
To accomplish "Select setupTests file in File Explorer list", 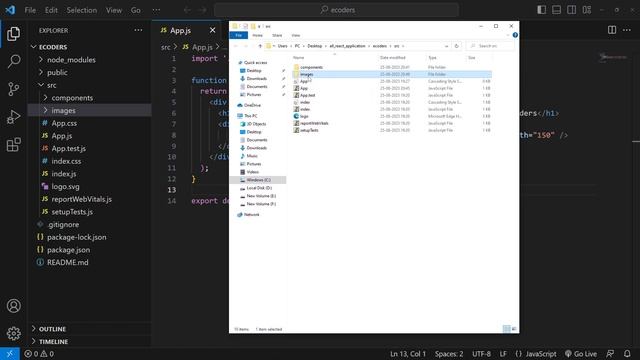I will pos(392,130).
